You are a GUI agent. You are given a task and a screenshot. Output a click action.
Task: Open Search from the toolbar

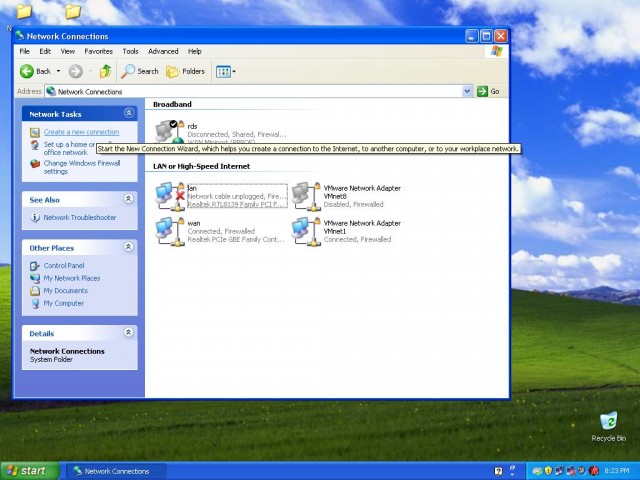[140, 71]
